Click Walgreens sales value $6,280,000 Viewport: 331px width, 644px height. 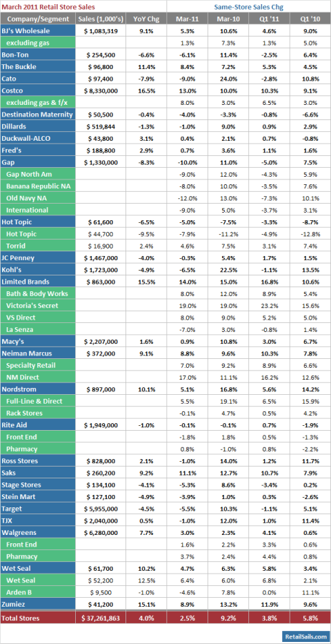pos(101,532)
